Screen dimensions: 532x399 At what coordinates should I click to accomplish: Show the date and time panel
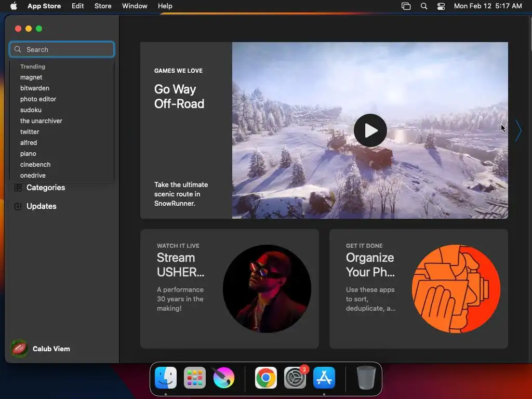click(x=487, y=6)
